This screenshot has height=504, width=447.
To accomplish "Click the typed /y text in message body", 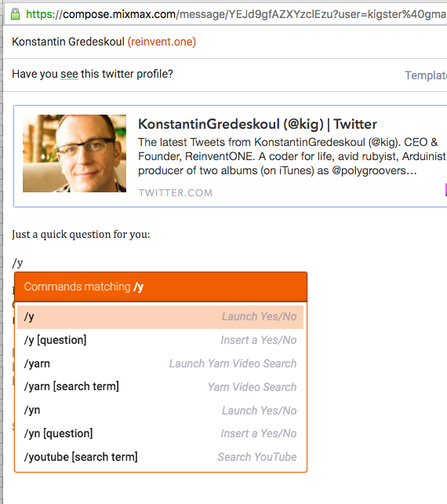I will click(17, 263).
